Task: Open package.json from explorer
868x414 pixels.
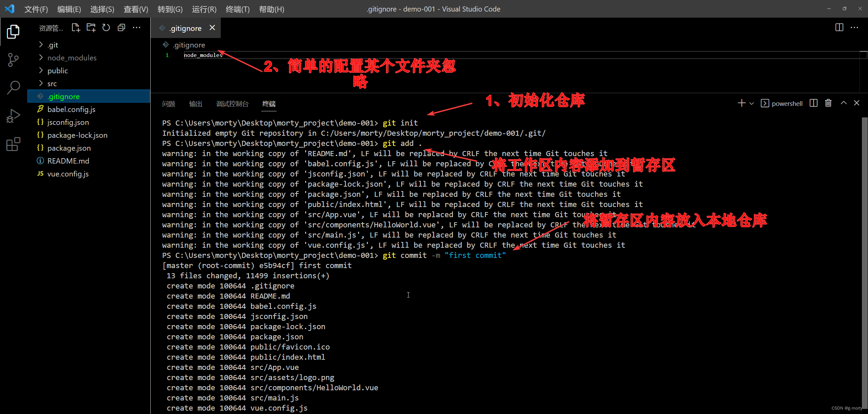Action: tap(89, 148)
